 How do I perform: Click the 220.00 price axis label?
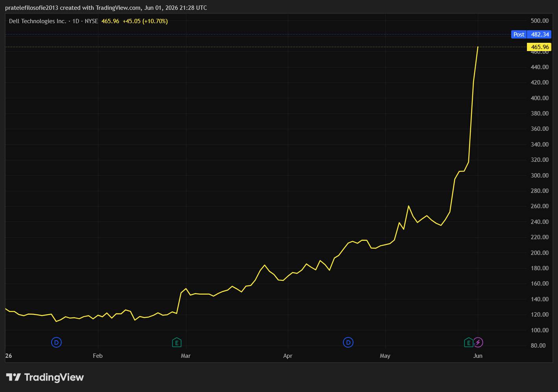[540, 237]
